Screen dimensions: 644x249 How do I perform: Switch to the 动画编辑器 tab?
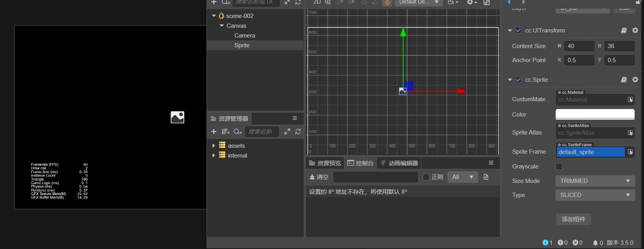pos(399,163)
